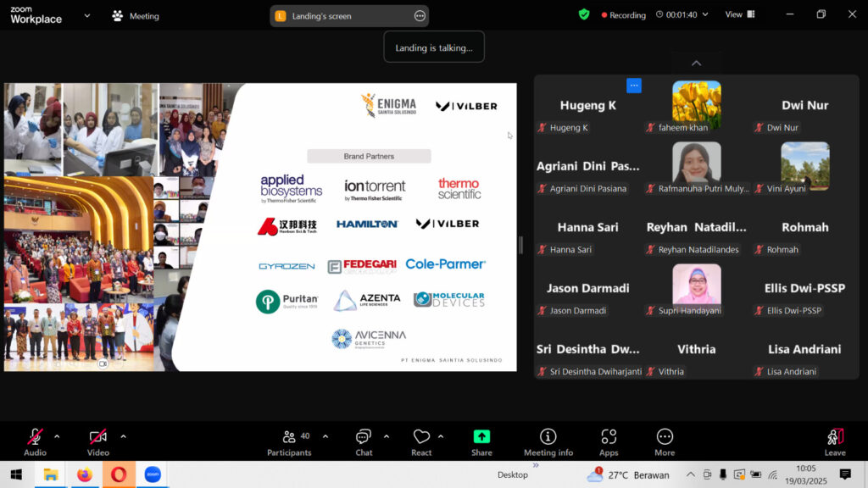Expand the Video options arrow
The height and width of the screenshot is (488, 868).
pyautogui.click(x=123, y=436)
